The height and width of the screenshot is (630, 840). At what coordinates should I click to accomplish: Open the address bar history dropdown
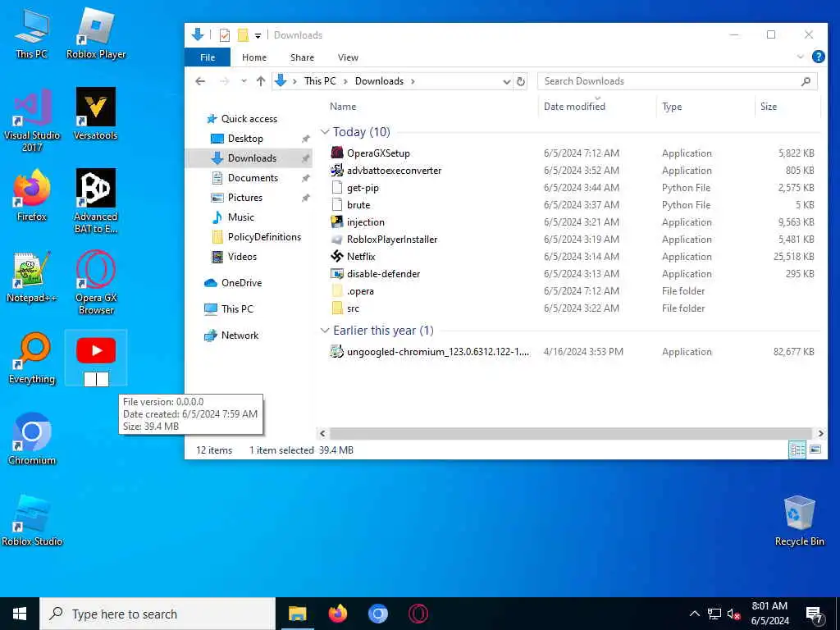(506, 81)
